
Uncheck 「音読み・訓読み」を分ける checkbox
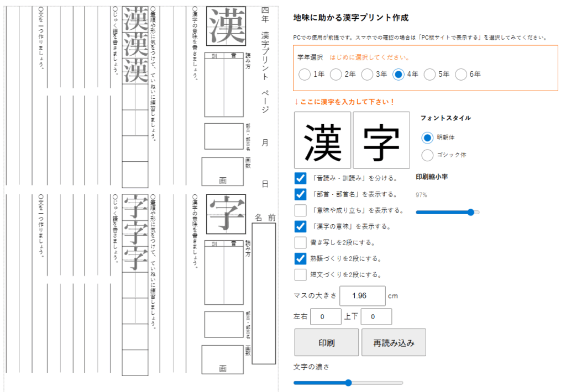(x=301, y=178)
